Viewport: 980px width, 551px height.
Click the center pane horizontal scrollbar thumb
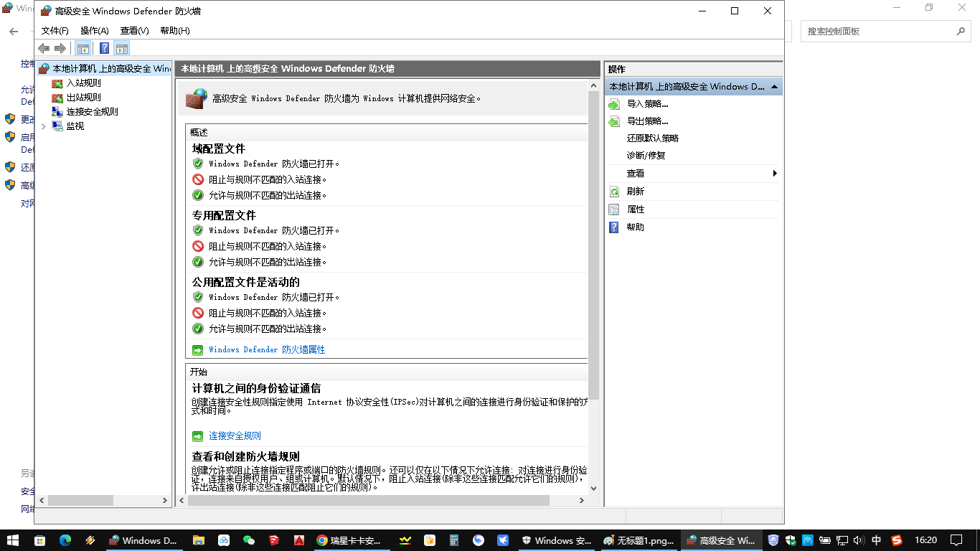(369, 500)
